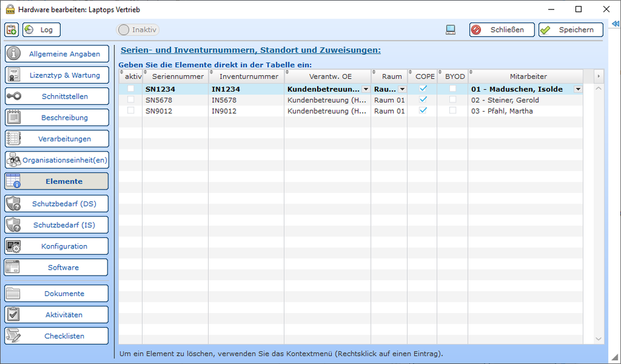
Task: Expand Mitarbeiter dropdown for Maduschen, Isolde
Action: (x=578, y=89)
